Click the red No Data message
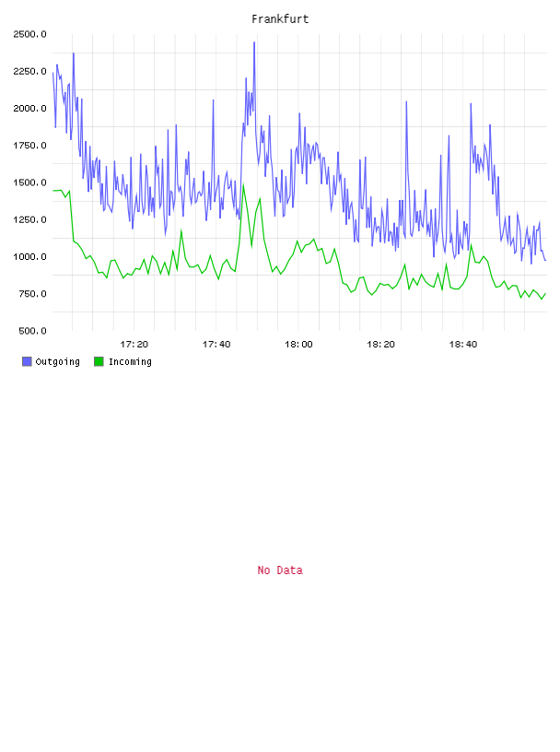This screenshot has width=560, height=752. click(x=280, y=570)
